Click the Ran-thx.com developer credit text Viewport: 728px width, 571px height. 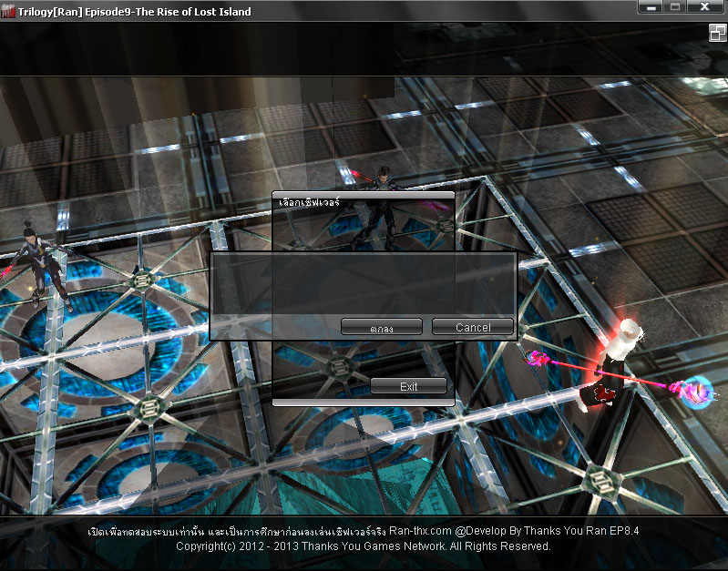point(514,531)
